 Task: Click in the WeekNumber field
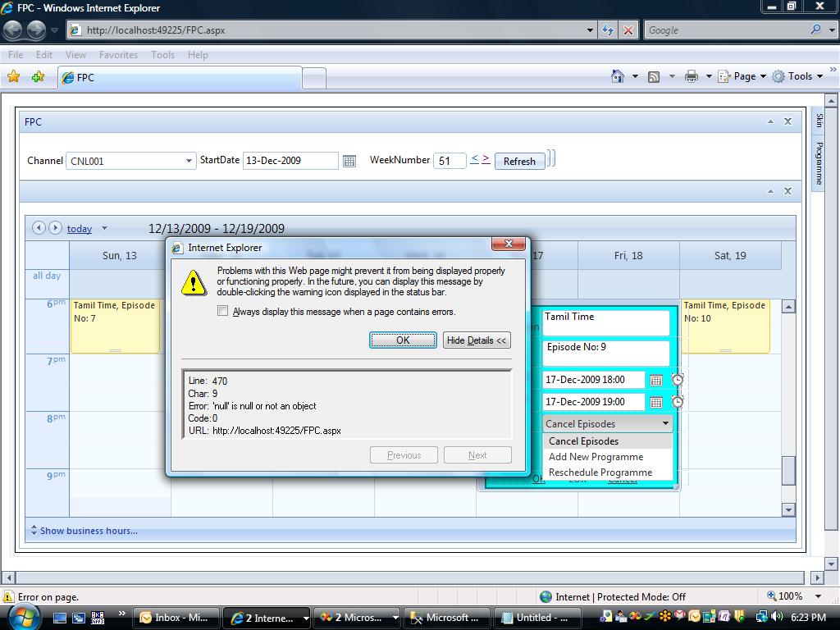point(450,161)
